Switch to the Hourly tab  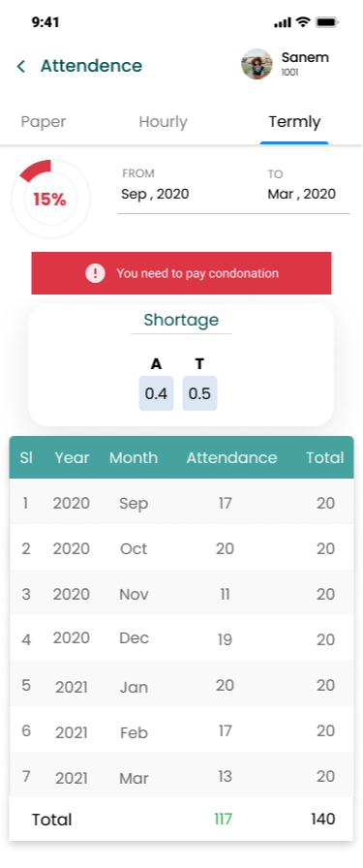coord(163,122)
